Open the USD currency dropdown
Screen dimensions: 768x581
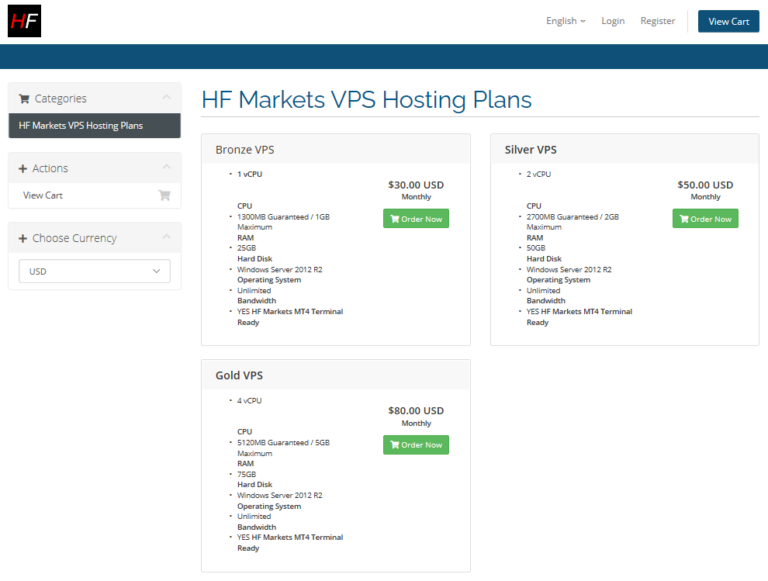click(x=94, y=271)
